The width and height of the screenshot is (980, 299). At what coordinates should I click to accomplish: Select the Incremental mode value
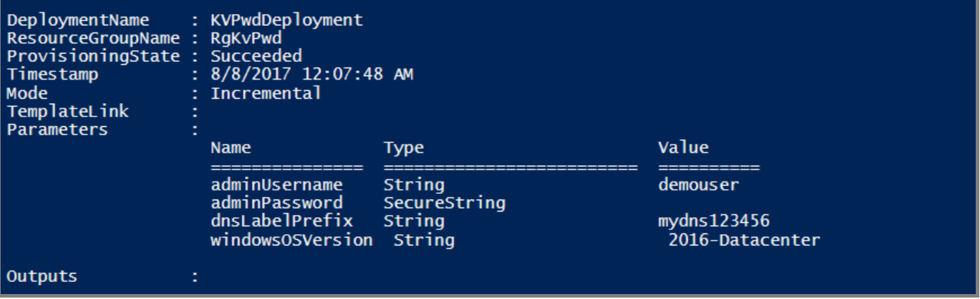pos(265,92)
